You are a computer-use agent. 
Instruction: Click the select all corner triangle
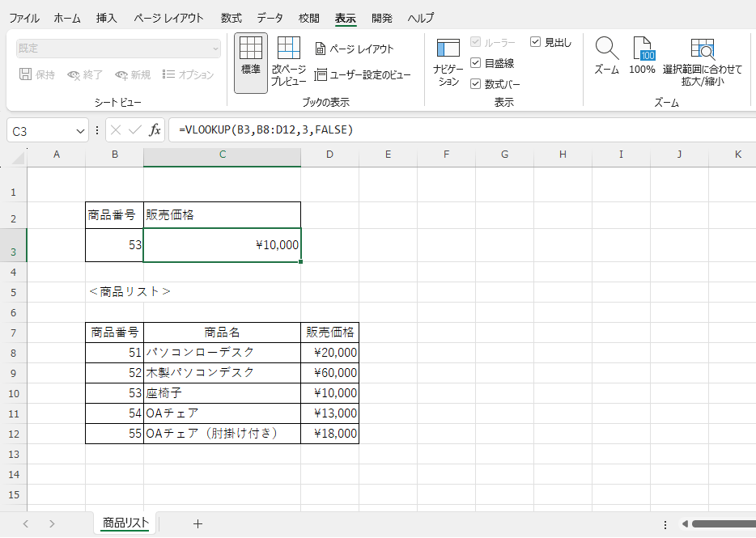click(17, 158)
